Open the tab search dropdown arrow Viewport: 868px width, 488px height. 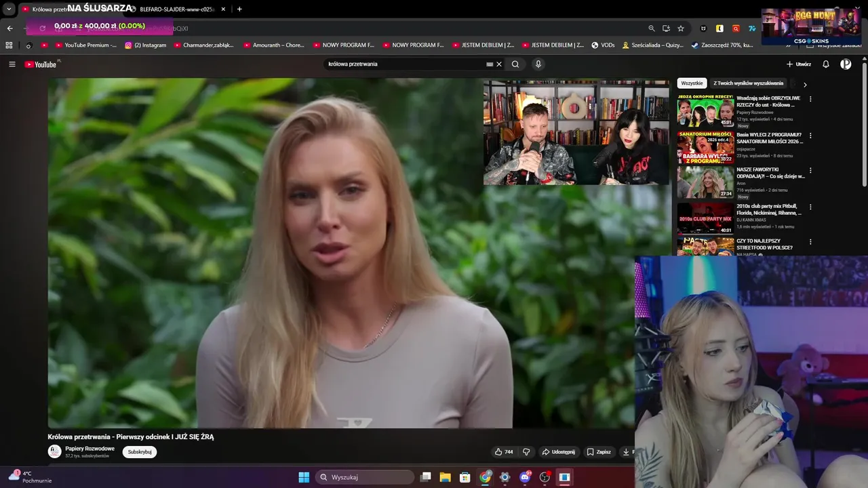coord(9,9)
